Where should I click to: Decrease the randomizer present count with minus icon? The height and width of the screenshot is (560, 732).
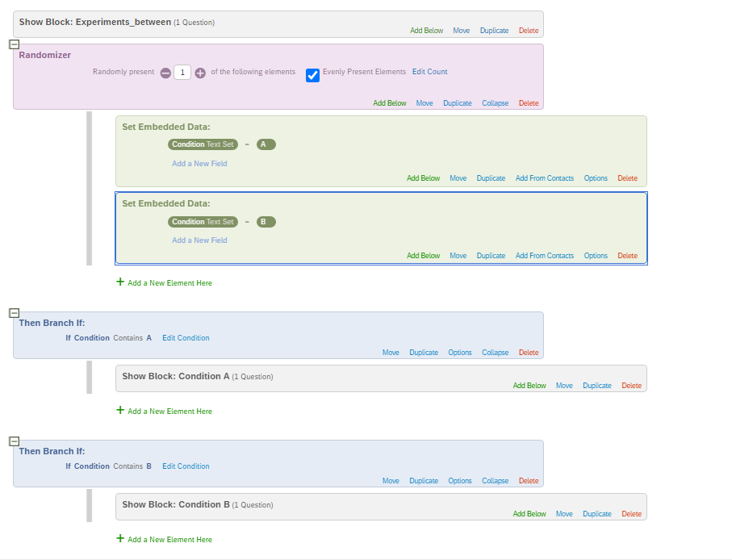tap(165, 73)
